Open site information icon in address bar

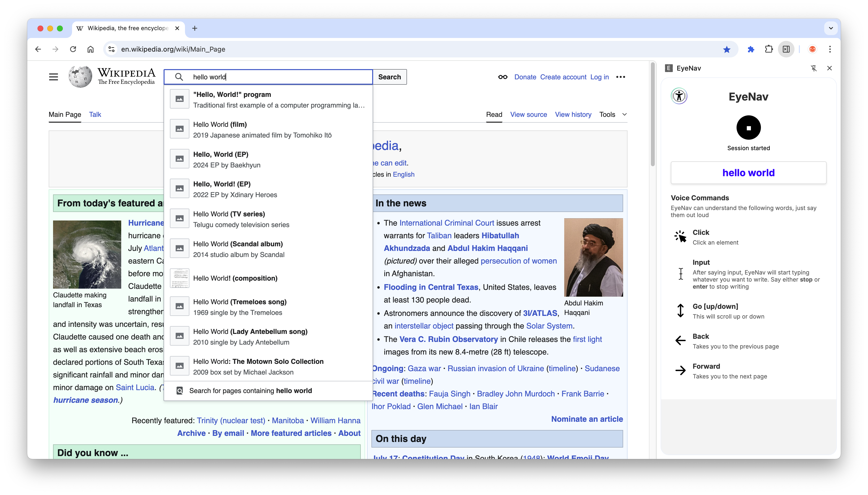coord(111,49)
